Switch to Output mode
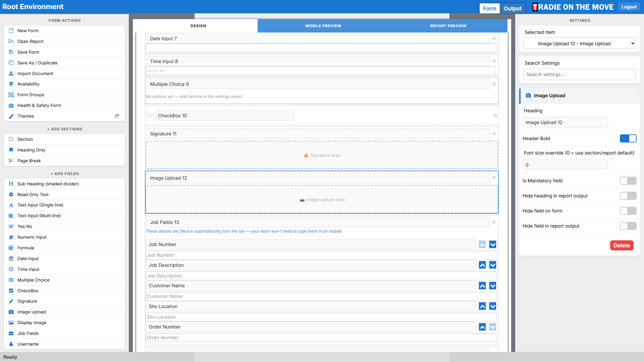This screenshot has height=362, width=644. pyautogui.click(x=513, y=8)
